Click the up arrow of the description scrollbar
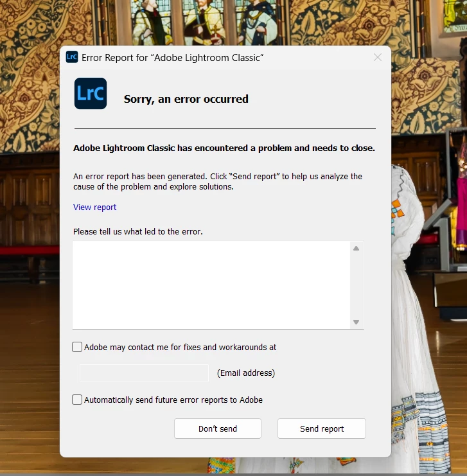Screen dimensions: 467x476 pyautogui.click(x=356, y=249)
